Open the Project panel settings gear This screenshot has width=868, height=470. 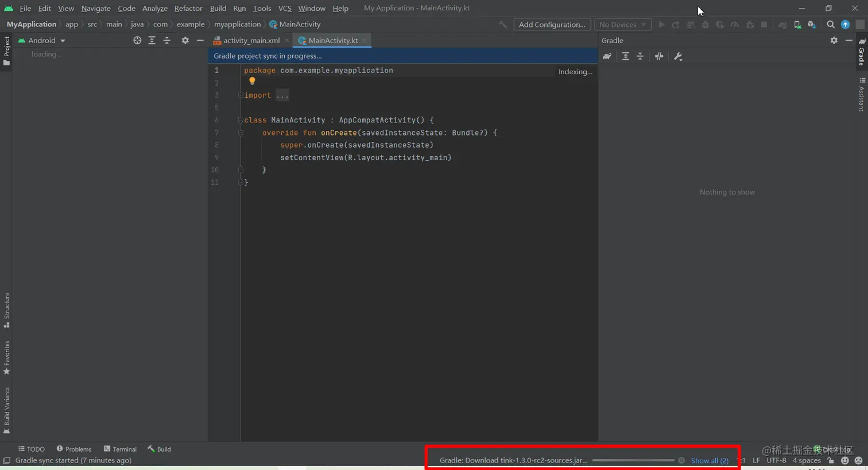click(185, 40)
